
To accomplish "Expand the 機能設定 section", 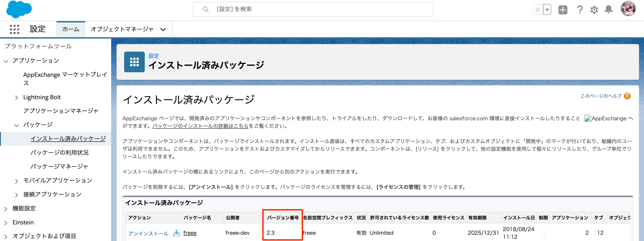I will coord(6,209).
